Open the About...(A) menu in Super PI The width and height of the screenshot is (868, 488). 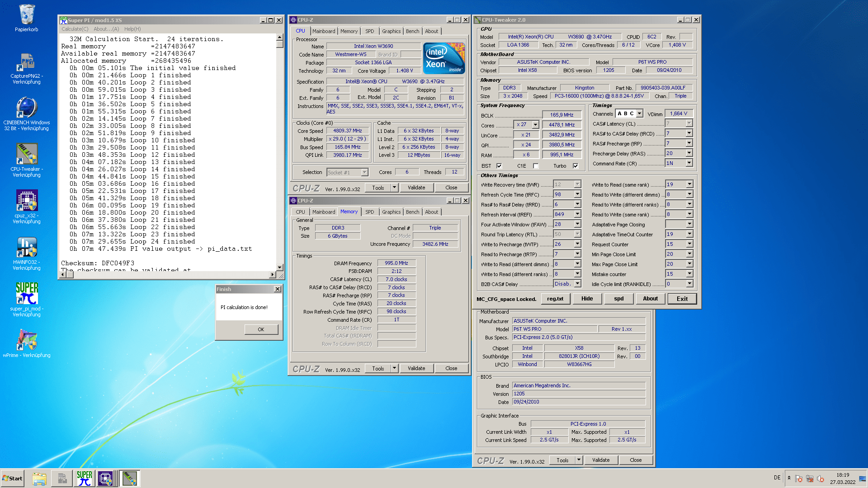pyautogui.click(x=106, y=29)
